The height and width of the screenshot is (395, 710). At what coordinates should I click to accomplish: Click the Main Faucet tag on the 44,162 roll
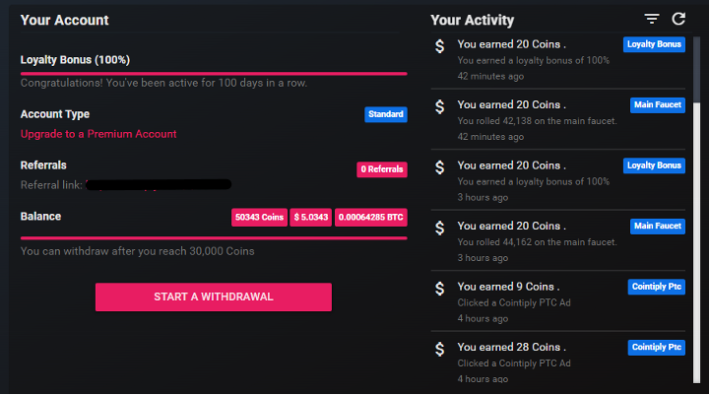tap(657, 226)
